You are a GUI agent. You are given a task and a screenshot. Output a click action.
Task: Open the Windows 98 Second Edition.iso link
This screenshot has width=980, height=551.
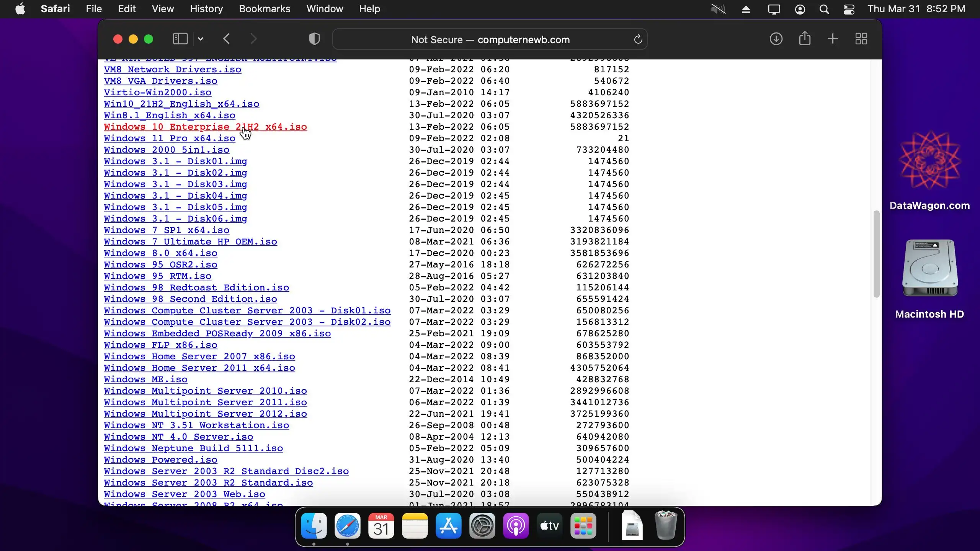(190, 299)
